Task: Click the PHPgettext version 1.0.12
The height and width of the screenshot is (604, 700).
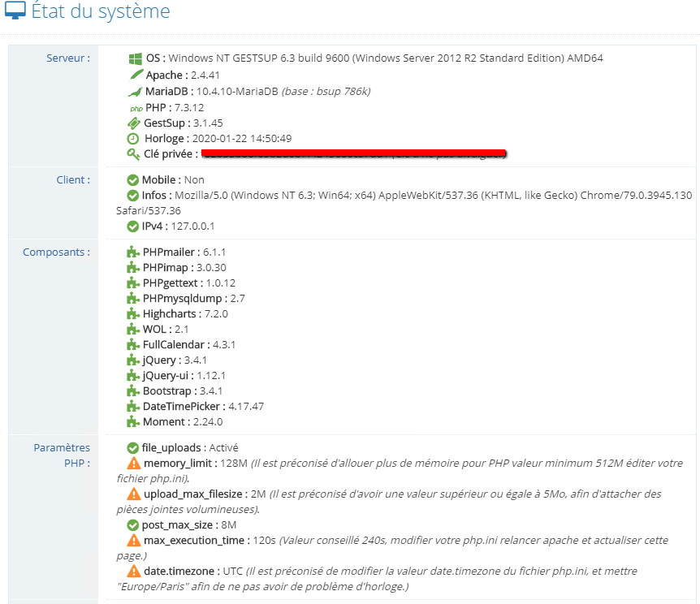Action: tap(221, 283)
